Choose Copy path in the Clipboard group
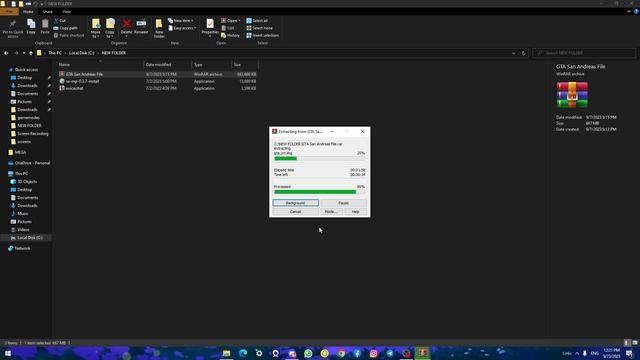 [65, 28]
